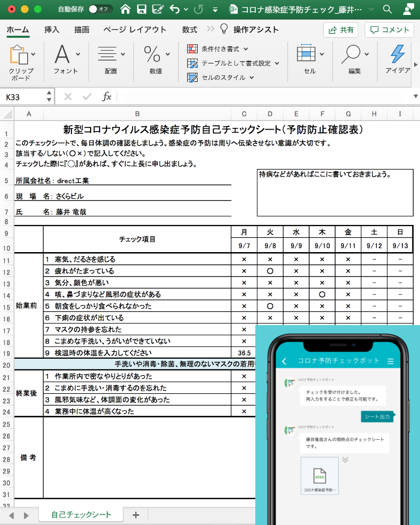
Task: Click the アイデア lightning icon
Action: point(398,54)
